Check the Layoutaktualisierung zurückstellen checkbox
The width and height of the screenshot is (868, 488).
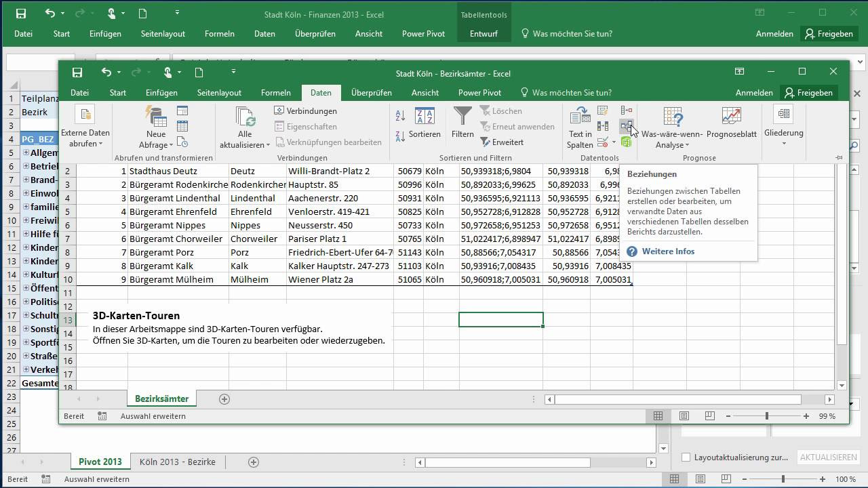[x=686, y=457]
